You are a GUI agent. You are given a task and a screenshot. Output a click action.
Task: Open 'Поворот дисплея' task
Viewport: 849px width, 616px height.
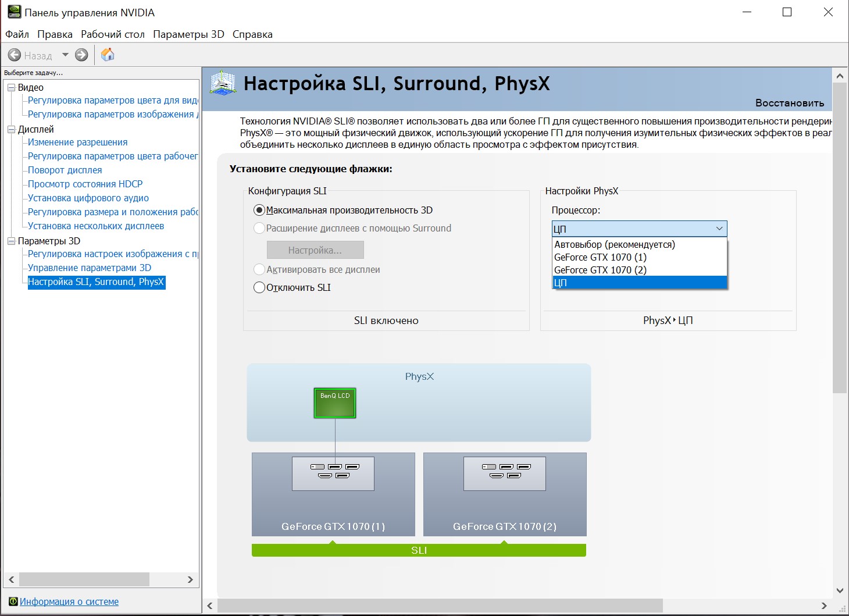point(65,170)
